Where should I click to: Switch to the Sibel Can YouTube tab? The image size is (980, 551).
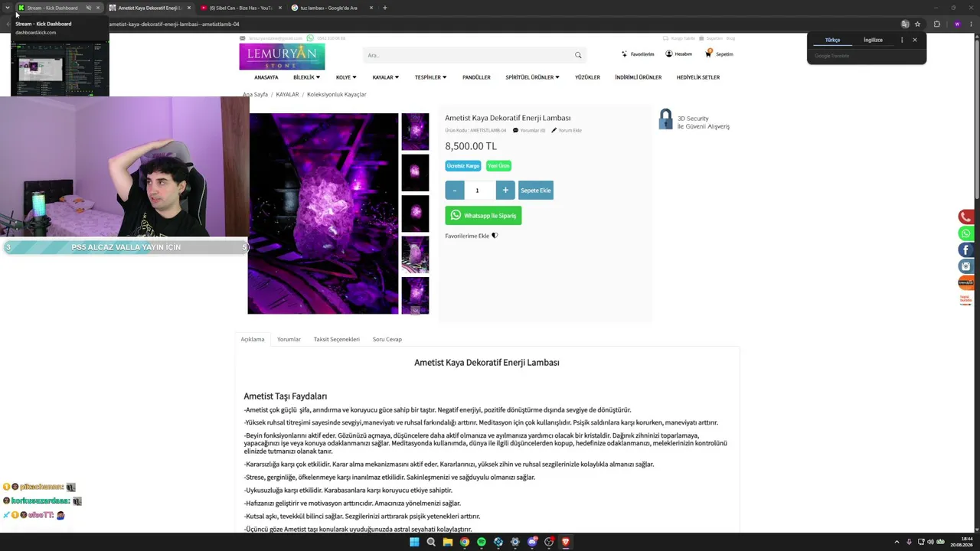pyautogui.click(x=240, y=8)
